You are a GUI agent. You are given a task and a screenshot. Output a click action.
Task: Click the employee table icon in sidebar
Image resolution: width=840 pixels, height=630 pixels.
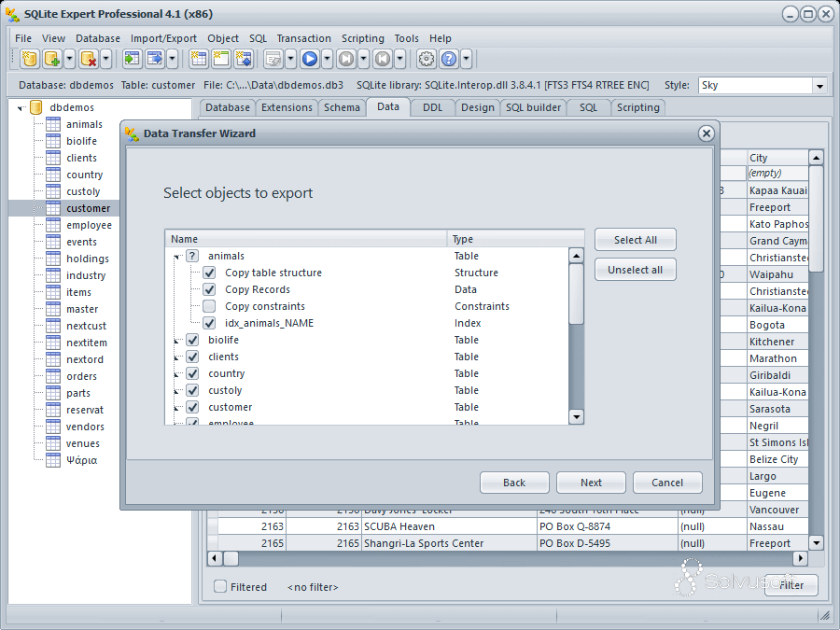tap(53, 225)
